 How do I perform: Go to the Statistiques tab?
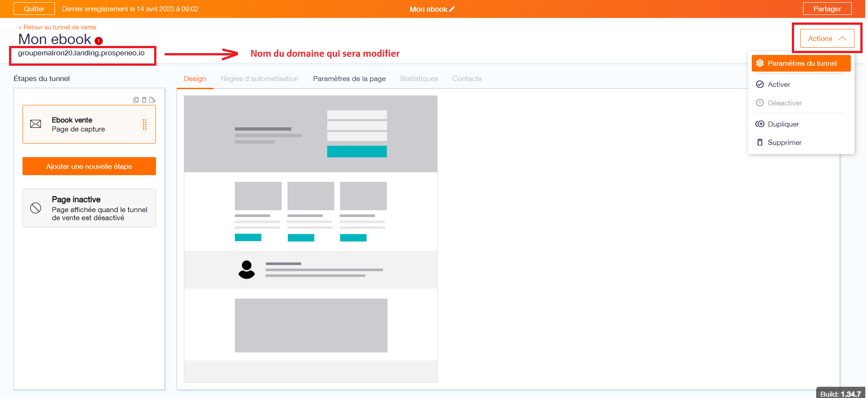(x=419, y=79)
